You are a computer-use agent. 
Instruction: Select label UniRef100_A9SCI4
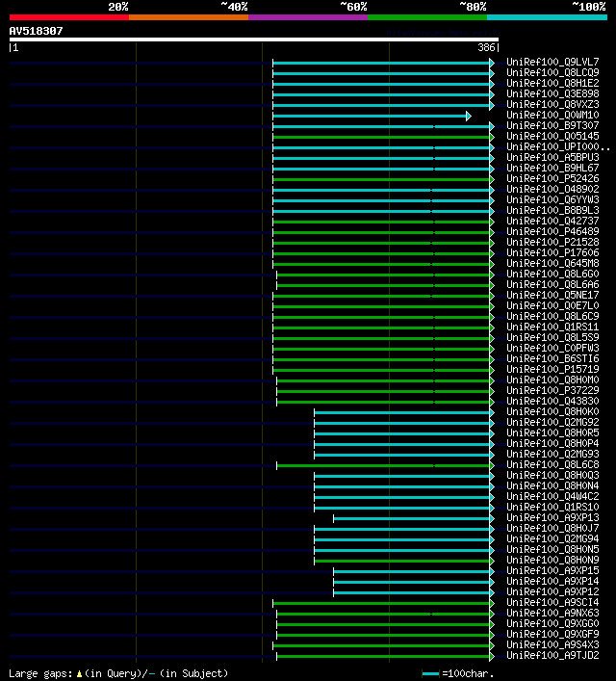552,602
